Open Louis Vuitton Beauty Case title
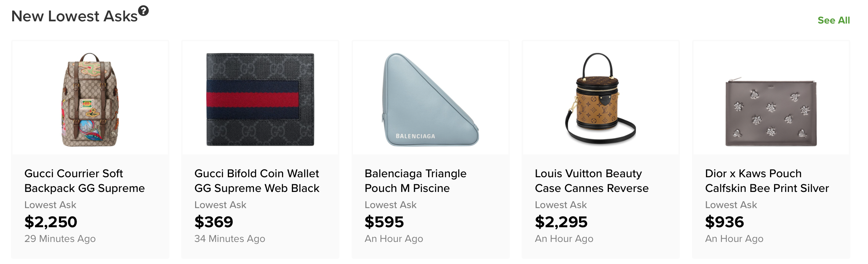Screen dimensions: 868x264 click(591, 181)
